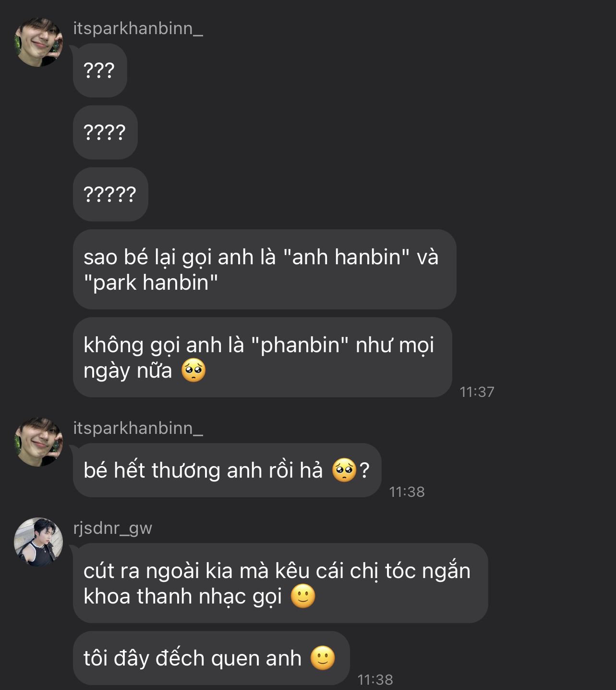Click smiling emoji after 'khoa thanh nhạc gọi'
The image size is (616, 690).
tap(303, 596)
